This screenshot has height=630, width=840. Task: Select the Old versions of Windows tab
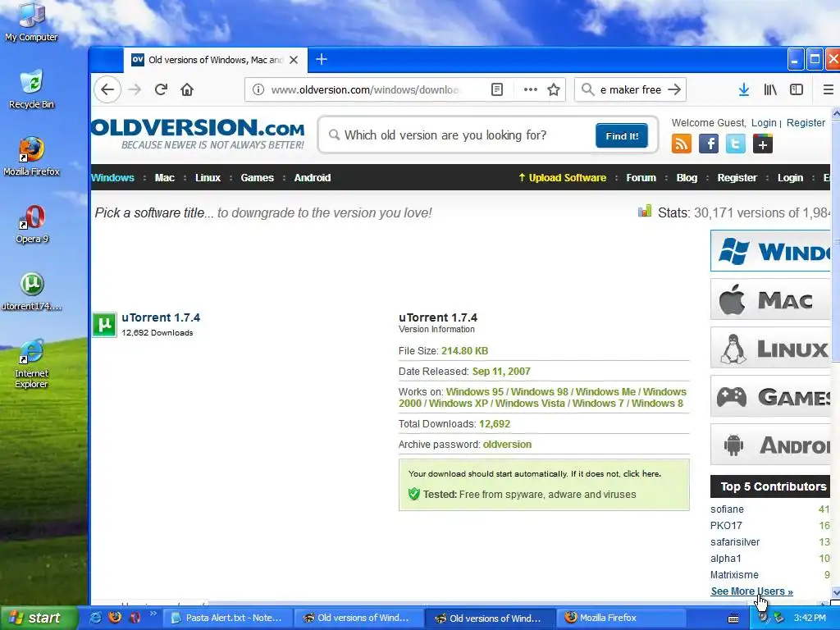click(216, 60)
